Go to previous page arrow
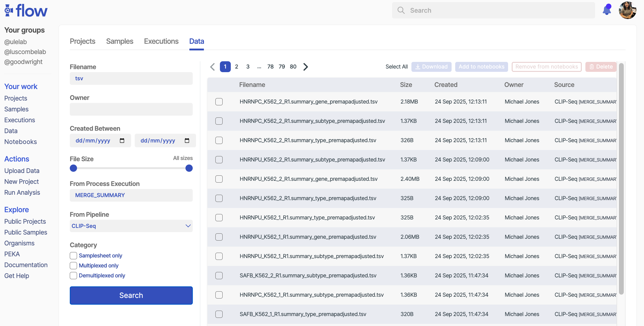This screenshot has height=326, width=644. click(212, 67)
